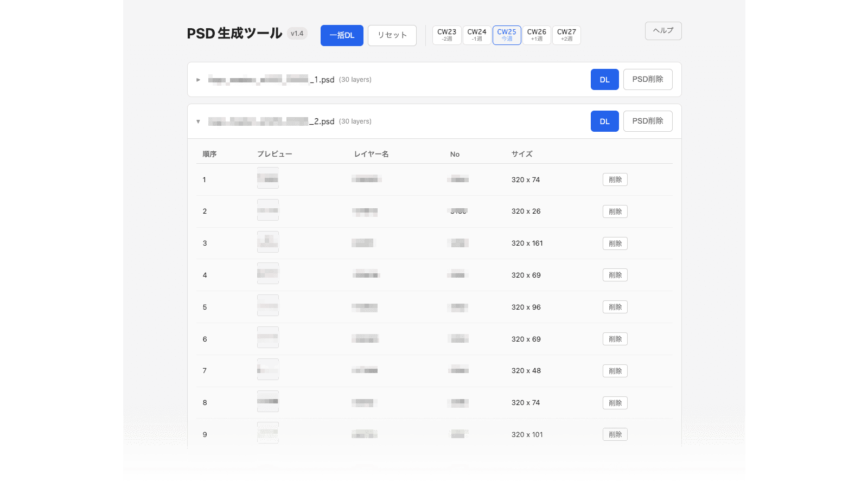Viewport: 868px width, 488px height.
Task: Click the size value 320 x 161
Action: tap(527, 243)
